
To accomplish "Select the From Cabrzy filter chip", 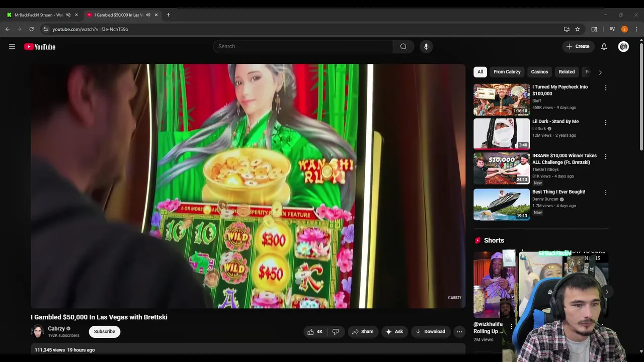I will point(507,72).
